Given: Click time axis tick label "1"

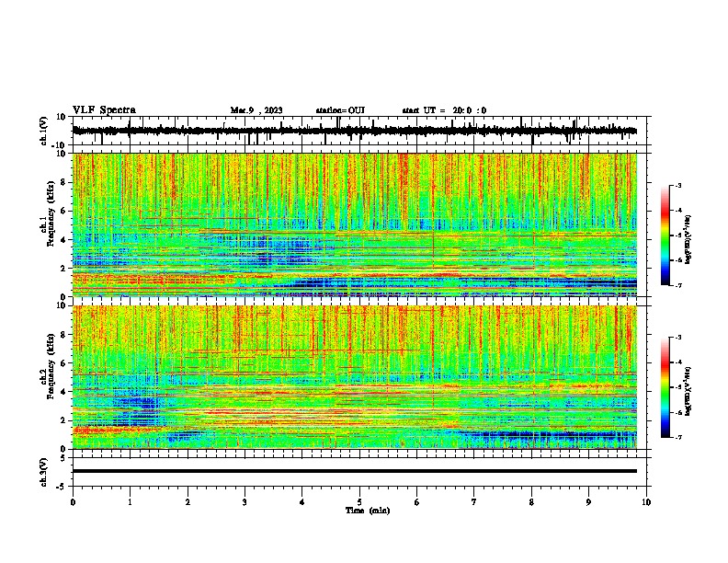Looking at the screenshot, I should point(130,502).
